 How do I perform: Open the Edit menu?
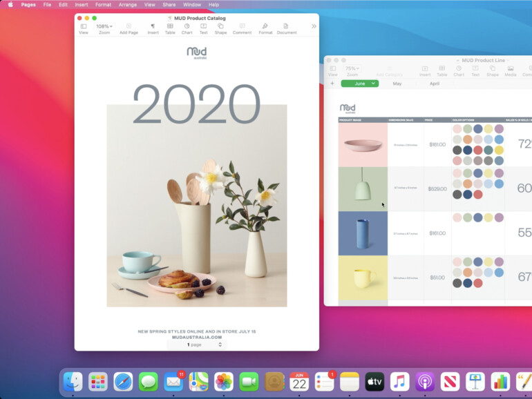(63, 5)
